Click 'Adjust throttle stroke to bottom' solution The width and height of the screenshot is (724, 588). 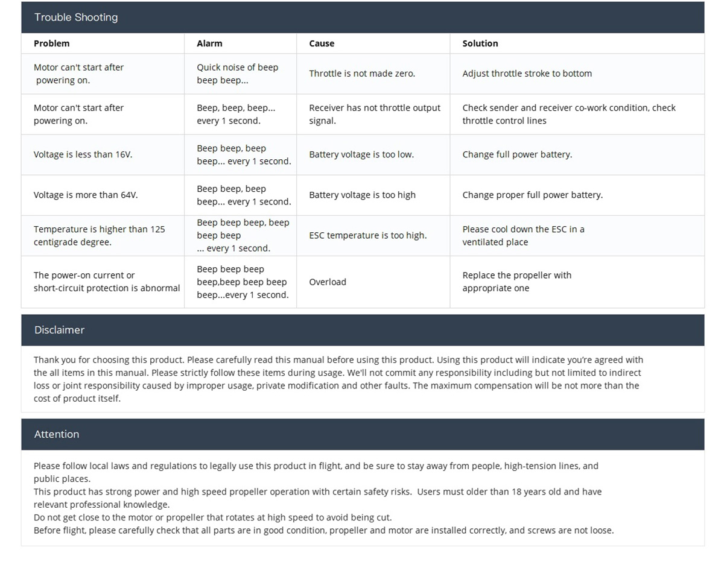point(527,74)
